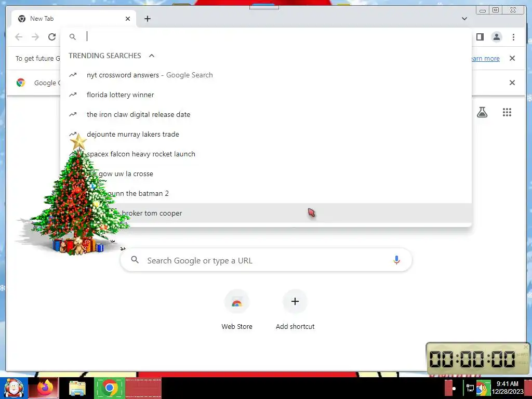The height and width of the screenshot is (399, 532).
Task: Toggle the Chrome side panel icon
Action: point(480,37)
